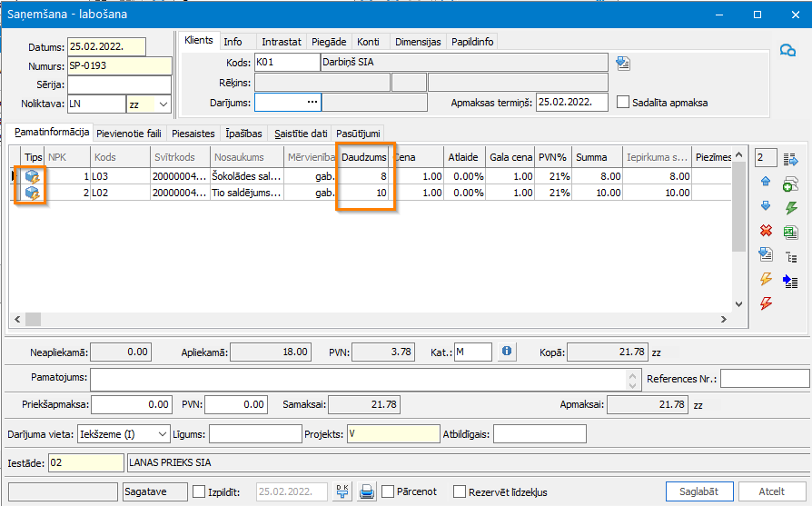Image resolution: width=812 pixels, height=506 pixels.
Task: Check the Izpildīt checkbox
Action: [199, 491]
